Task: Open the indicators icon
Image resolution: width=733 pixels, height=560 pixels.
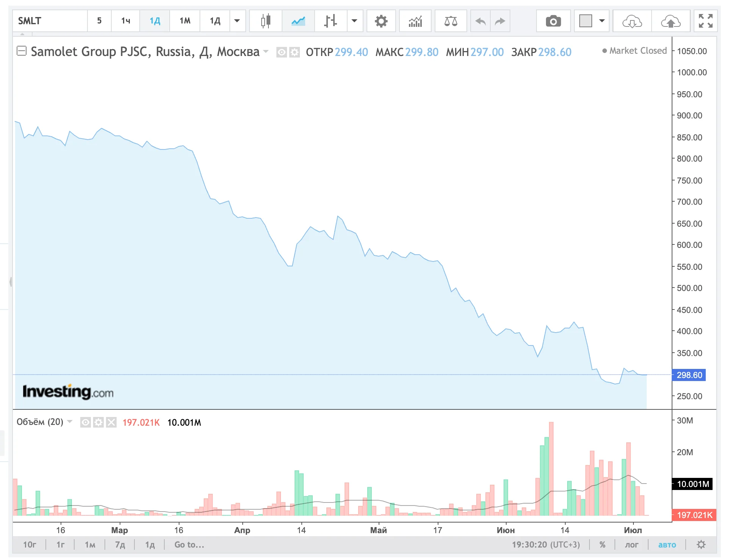Action: point(415,21)
